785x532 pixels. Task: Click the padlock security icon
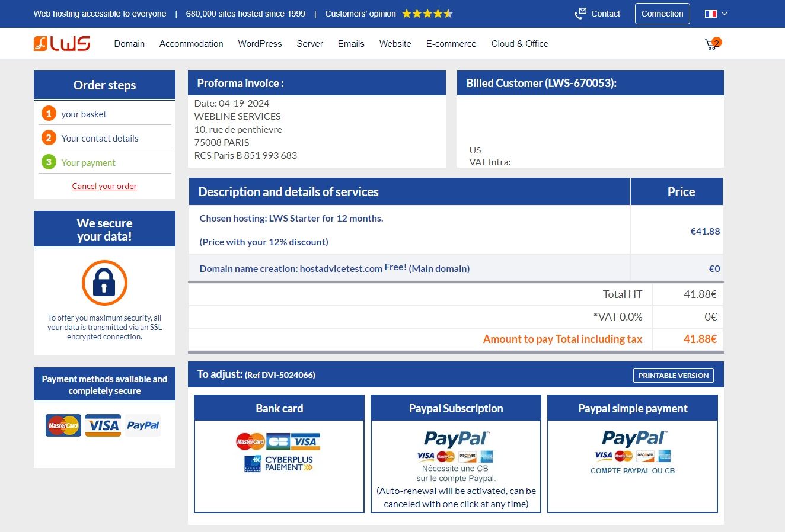tap(104, 283)
